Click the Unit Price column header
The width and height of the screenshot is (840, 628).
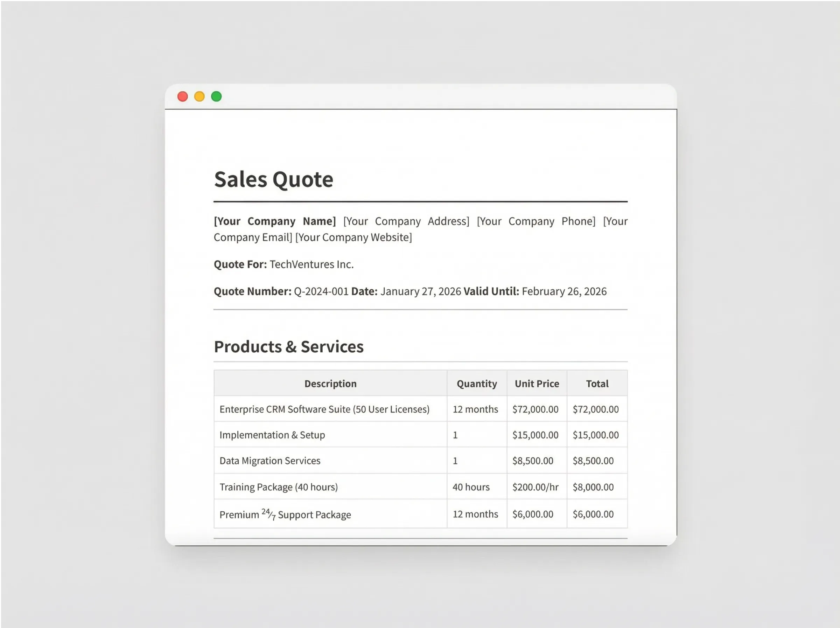pyautogui.click(x=537, y=384)
